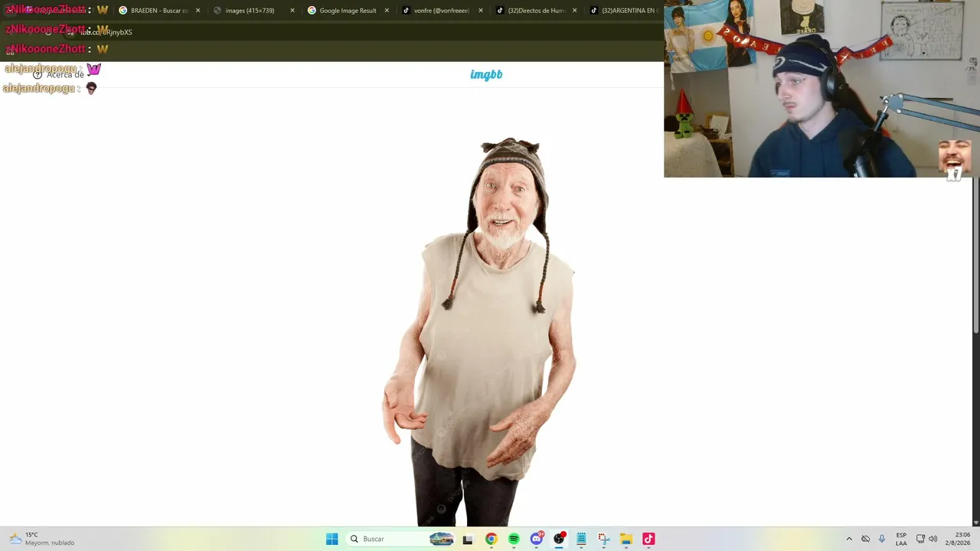The height and width of the screenshot is (551, 980).
Task: Open the weather widget showing 15°C
Action: coord(43,539)
